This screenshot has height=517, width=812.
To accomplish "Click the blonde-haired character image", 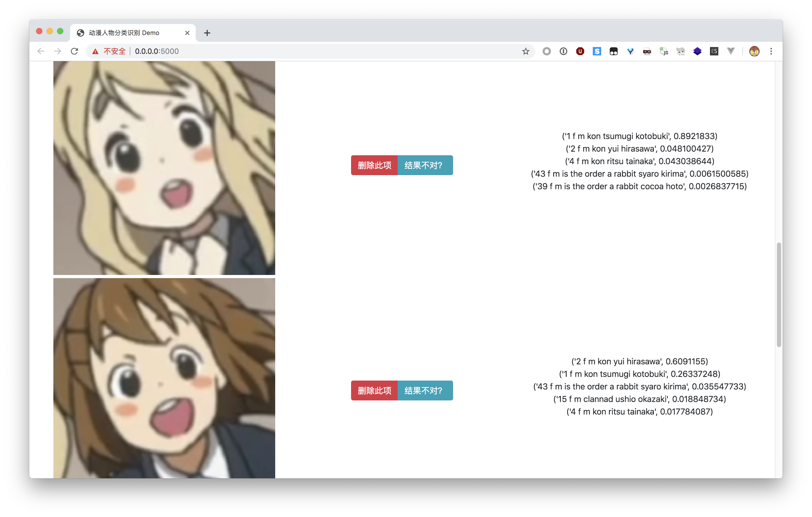I will 164,168.
